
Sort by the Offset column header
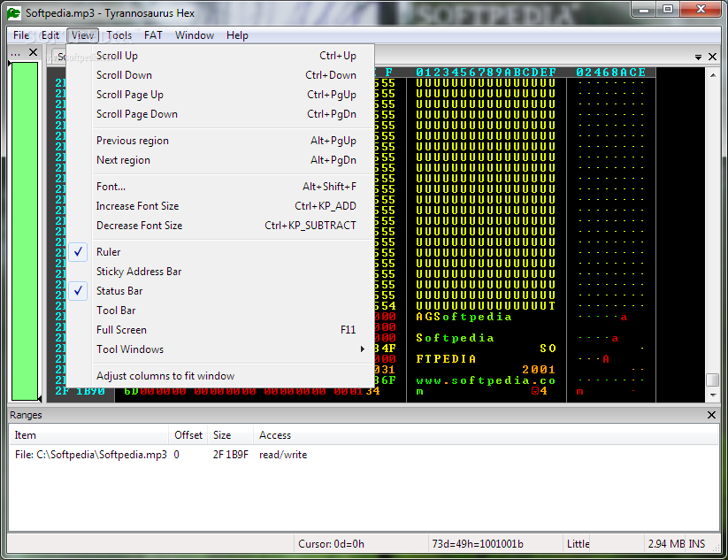click(x=188, y=435)
